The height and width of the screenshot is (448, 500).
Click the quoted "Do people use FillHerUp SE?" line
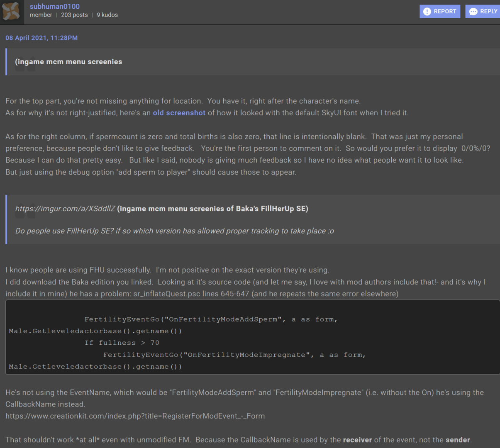tap(175, 231)
